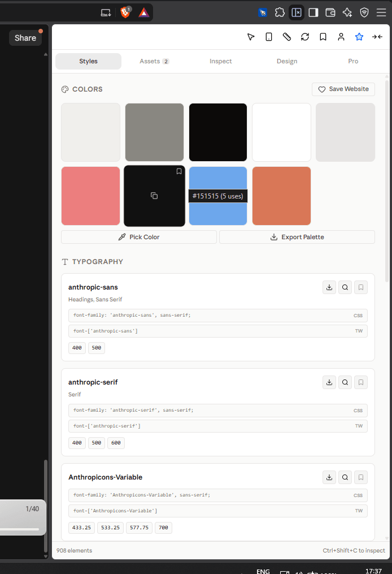Image resolution: width=392 pixels, height=574 pixels.
Task: Click the collapse panel arrows icon
Action: tap(377, 37)
